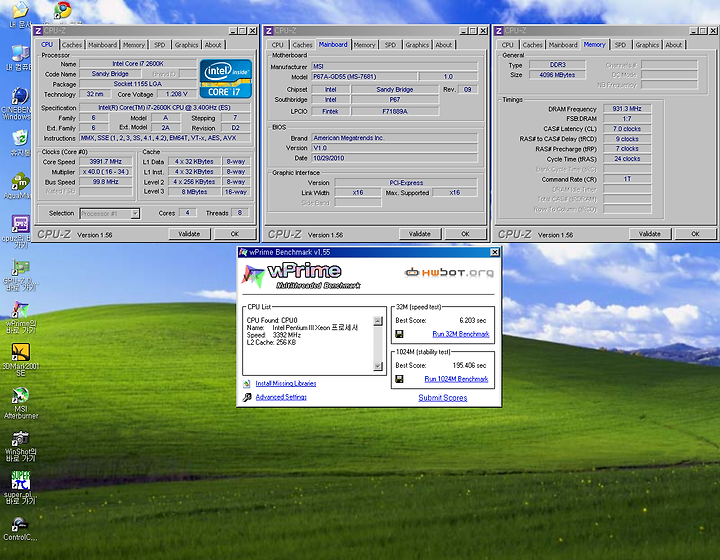Open About tab in first CPU-Z window

(x=213, y=45)
